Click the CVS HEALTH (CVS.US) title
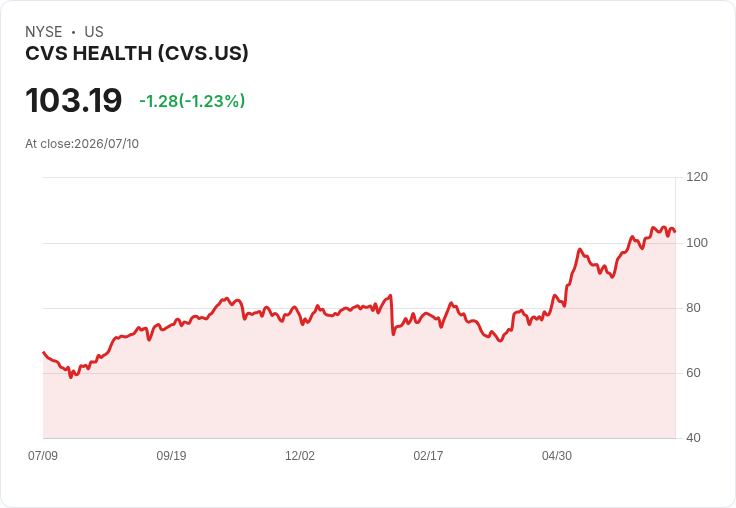 pyautogui.click(x=137, y=54)
